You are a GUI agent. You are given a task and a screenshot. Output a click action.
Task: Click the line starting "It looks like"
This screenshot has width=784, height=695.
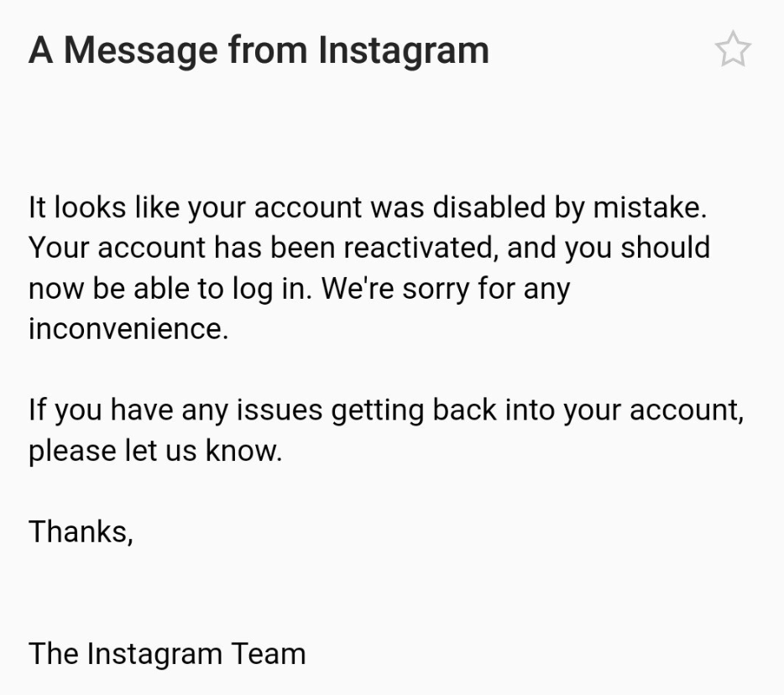click(368, 207)
